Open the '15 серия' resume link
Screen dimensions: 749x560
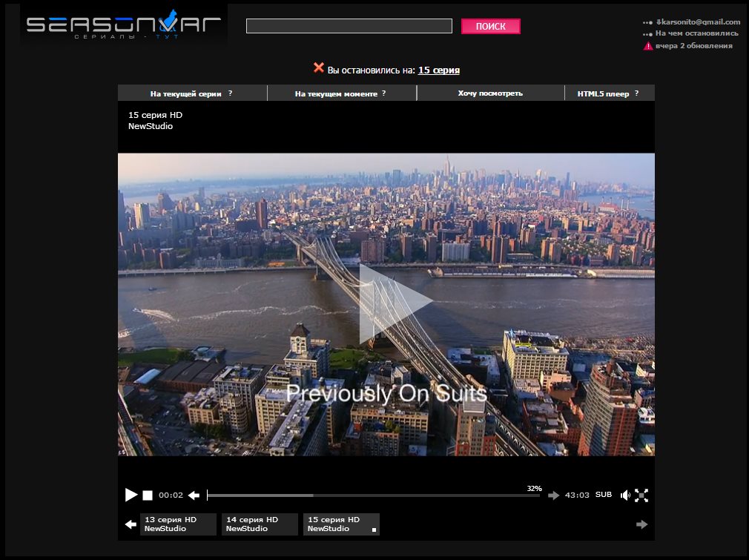coord(438,70)
